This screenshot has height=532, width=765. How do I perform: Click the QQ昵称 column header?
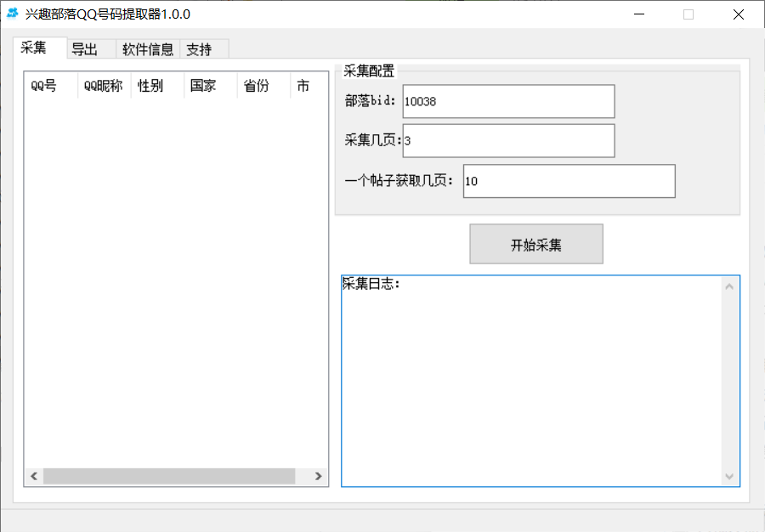click(x=104, y=86)
